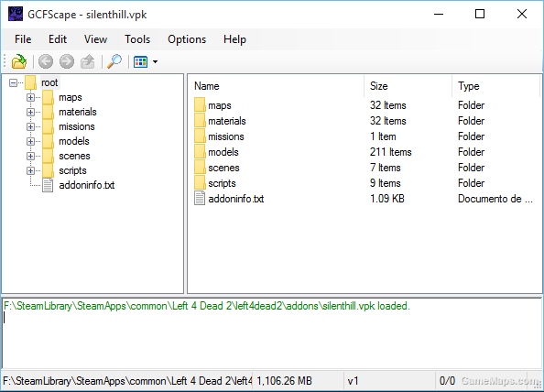Select maps folder in file list
The height and width of the screenshot is (392, 544).
219,105
